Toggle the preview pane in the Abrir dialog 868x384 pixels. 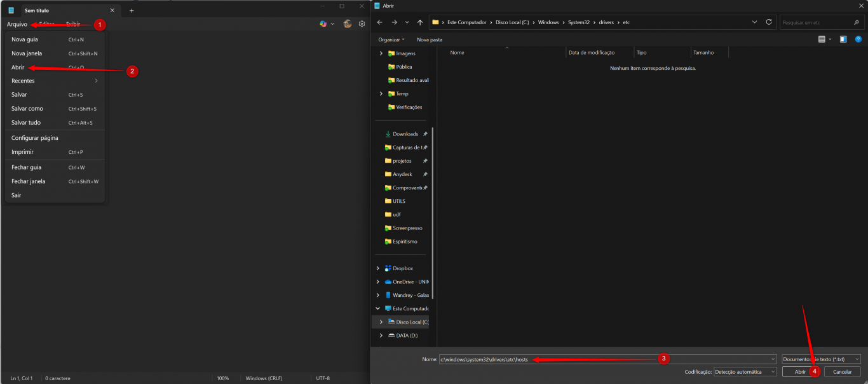[843, 39]
